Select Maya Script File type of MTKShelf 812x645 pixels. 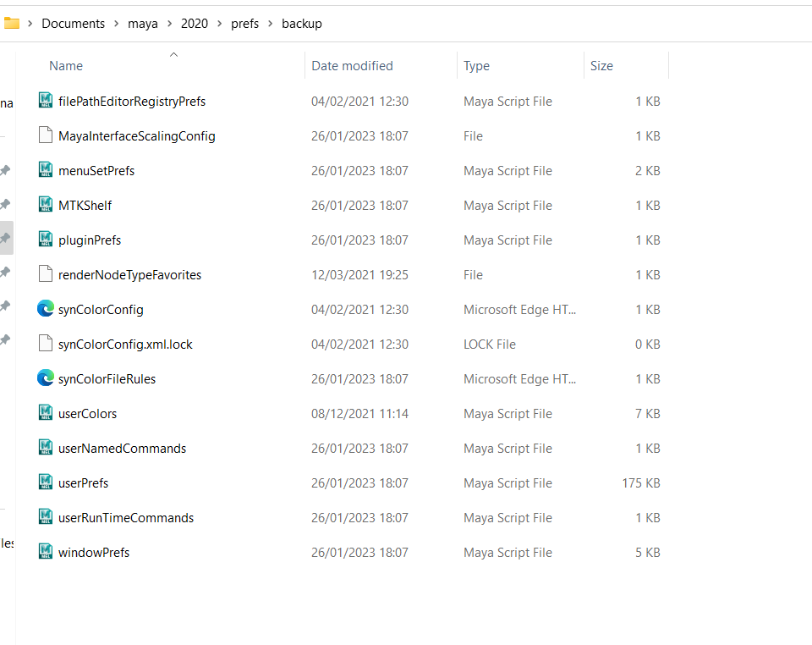coord(507,206)
